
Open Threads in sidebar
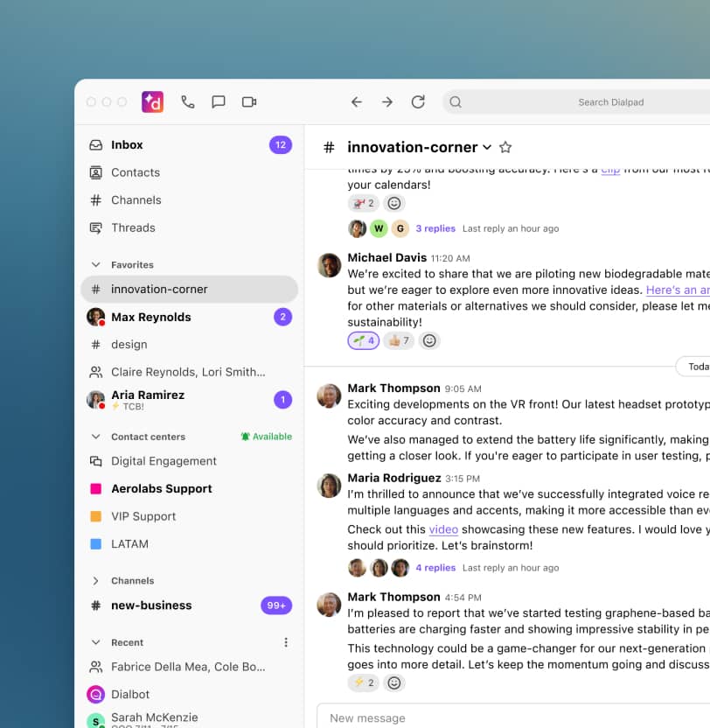click(190, 227)
